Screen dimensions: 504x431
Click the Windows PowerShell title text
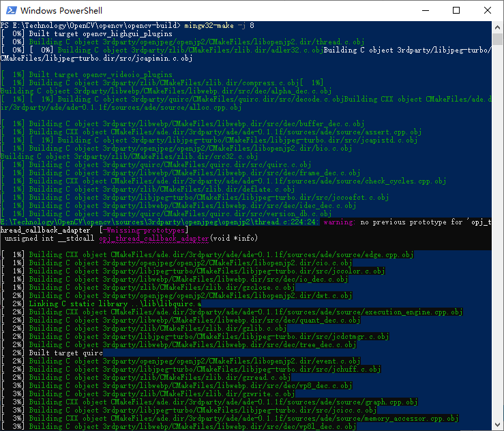click(61, 11)
